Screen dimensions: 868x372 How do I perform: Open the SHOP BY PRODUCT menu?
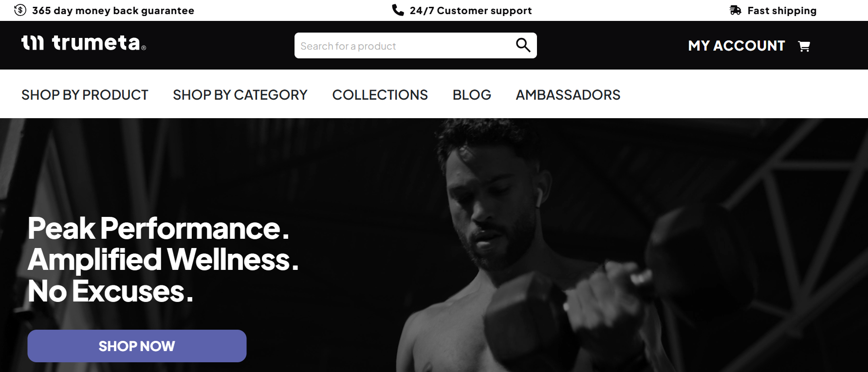coord(85,95)
